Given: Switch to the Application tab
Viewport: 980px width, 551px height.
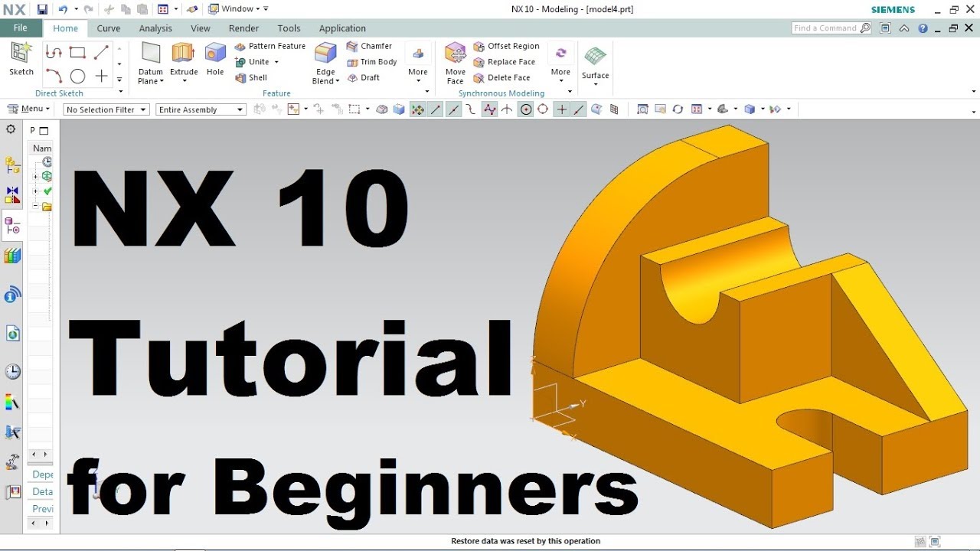Looking at the screenshot, I should (x=342, y=28).
